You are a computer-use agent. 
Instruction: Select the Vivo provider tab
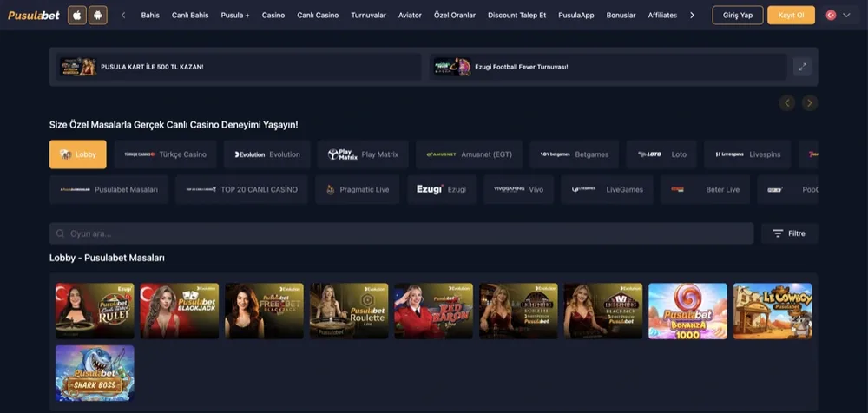[518, 189]
